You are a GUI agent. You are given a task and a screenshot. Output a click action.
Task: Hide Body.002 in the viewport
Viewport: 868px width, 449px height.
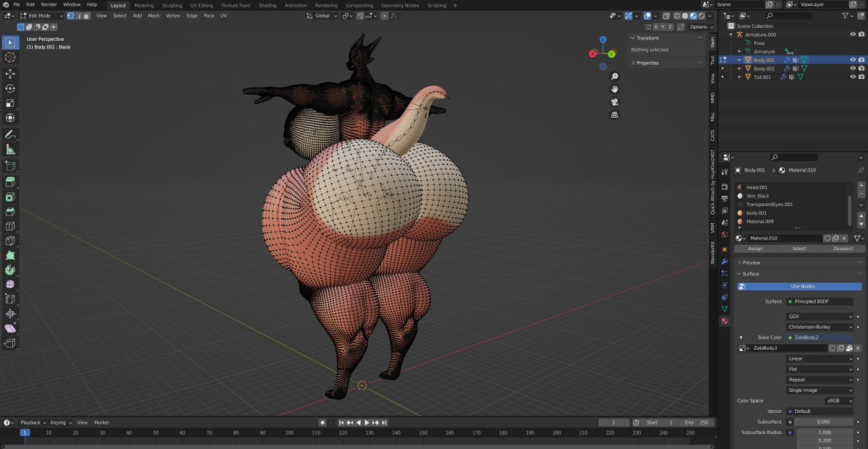pyautogui.click(x=852, y=68)
